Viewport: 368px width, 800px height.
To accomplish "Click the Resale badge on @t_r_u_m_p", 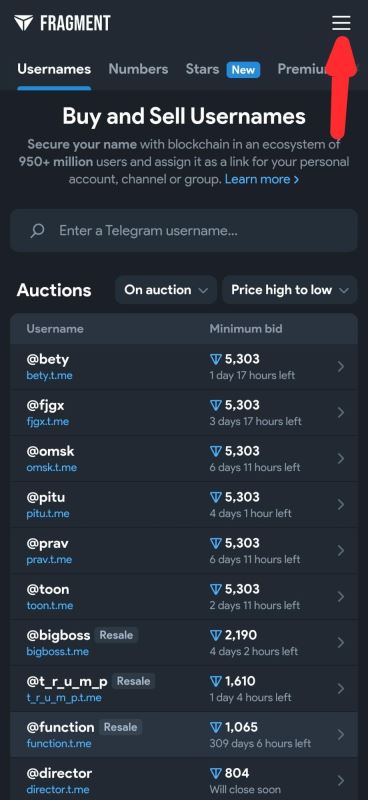I will click(134, 681).
